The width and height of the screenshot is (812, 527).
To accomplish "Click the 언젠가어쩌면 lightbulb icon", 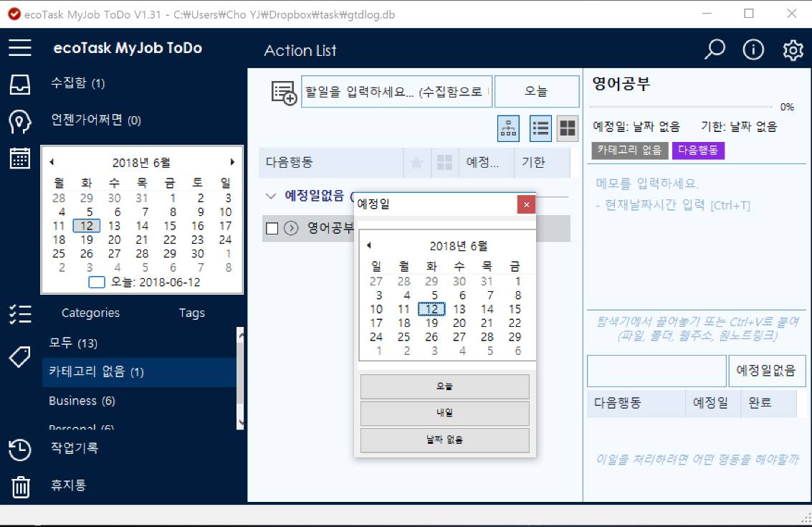I will 19,121.
